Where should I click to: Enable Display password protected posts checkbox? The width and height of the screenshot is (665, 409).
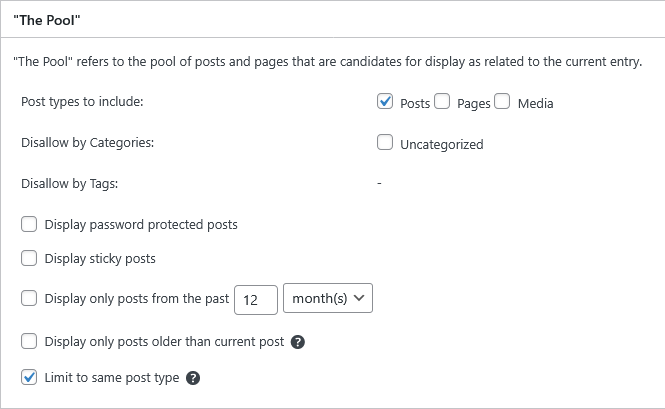click(x=29, y=224)
